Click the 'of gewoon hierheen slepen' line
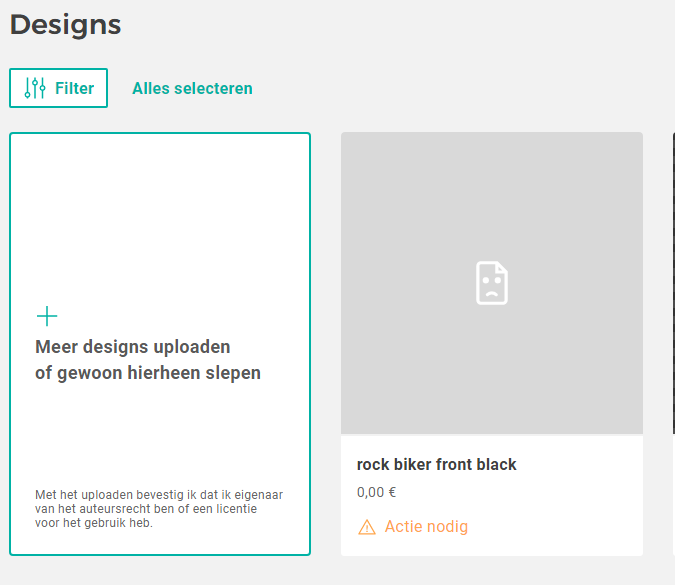Image resolution: width=675 pixels, height=585 pixels. coord(148,373)
